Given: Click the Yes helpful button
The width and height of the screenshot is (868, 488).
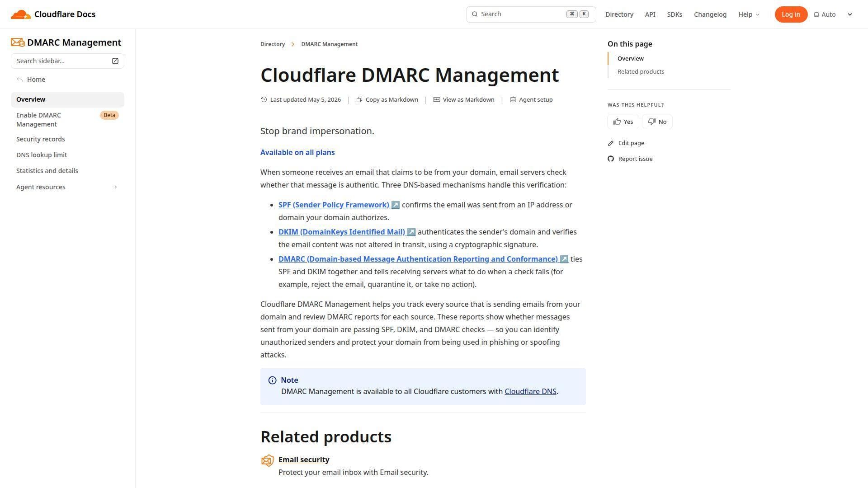Looking at the screenshot, I should coord(623,122).
